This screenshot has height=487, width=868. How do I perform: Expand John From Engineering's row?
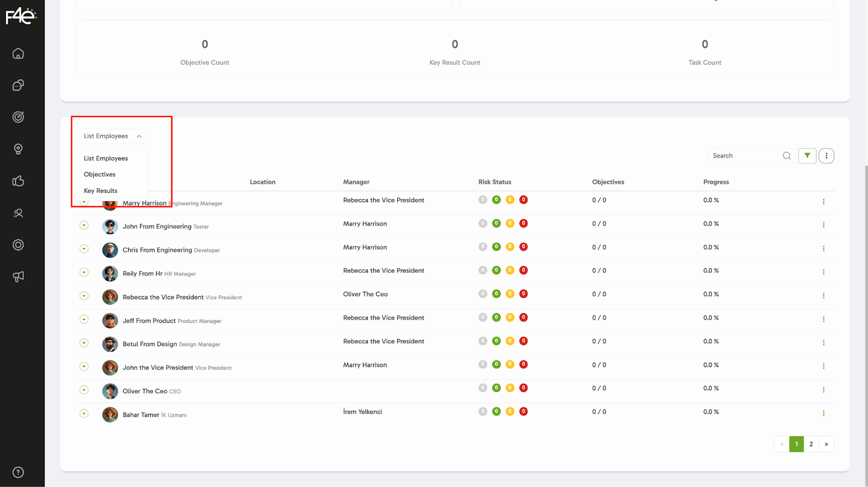point(84,225)
